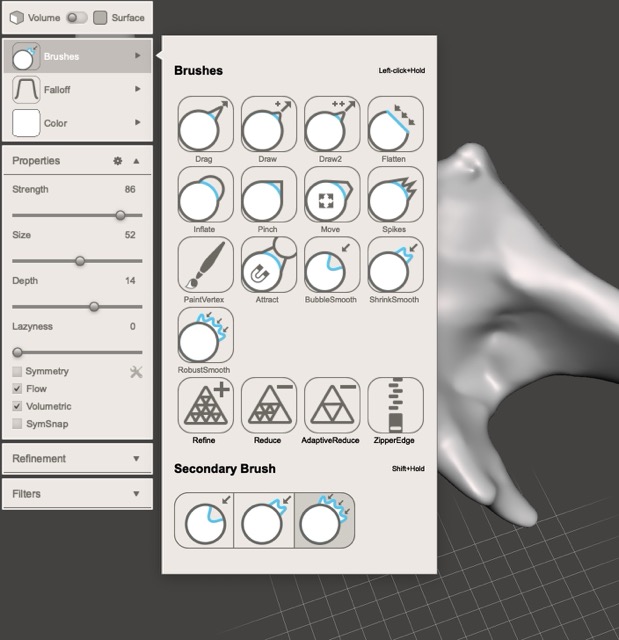Choose the Attract magnet brush
Image resolution: width=619 pixels, height=640 pixels.
click(268, 265)
